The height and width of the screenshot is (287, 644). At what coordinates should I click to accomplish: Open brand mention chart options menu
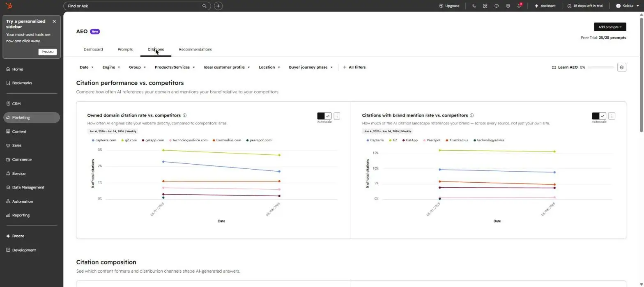click(x=612, y=116)
